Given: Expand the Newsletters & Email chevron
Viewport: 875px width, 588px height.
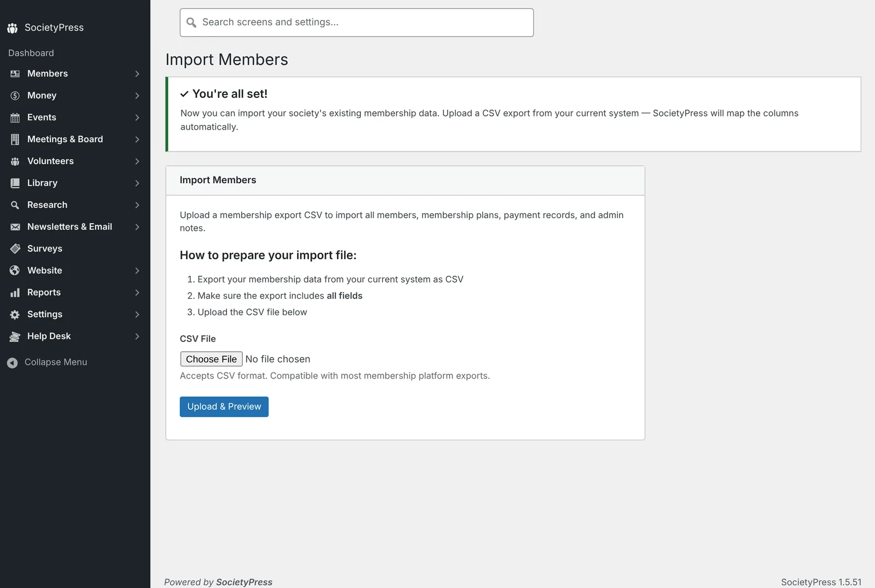Looking at the screenshot, I should coord(137,227).
